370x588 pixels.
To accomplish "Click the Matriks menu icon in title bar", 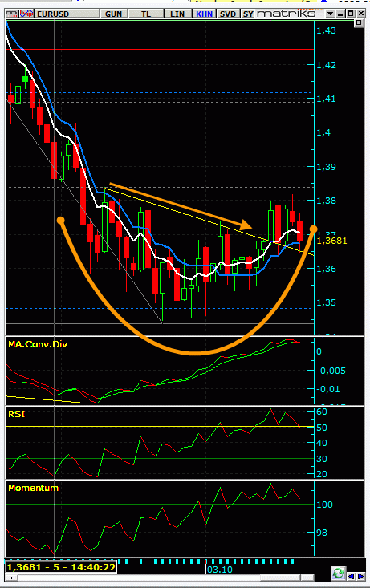I will (11, 14).
